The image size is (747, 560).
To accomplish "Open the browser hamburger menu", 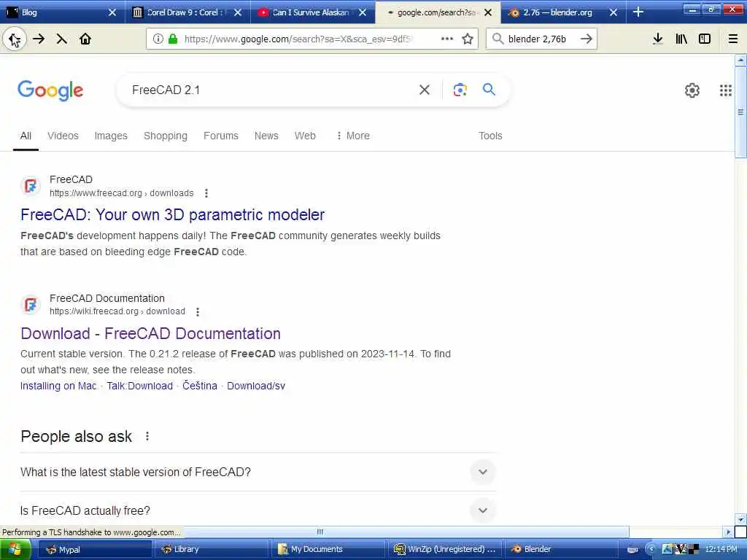I will [733, 39].
